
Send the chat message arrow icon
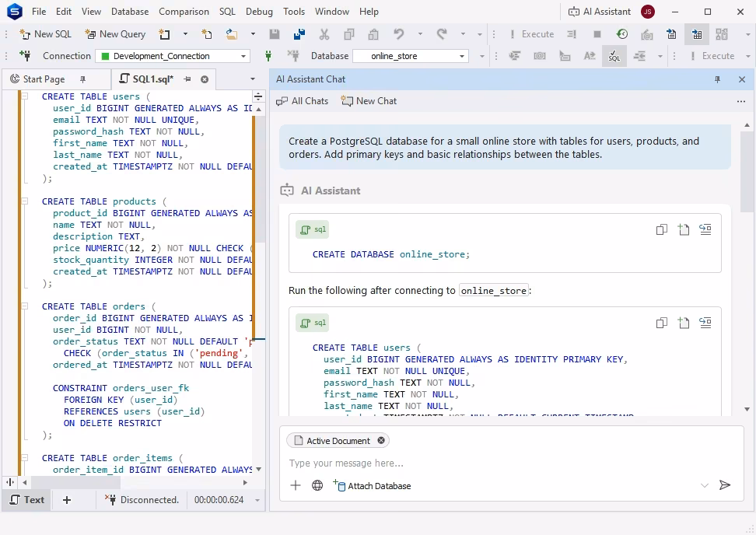pos(725,485)
